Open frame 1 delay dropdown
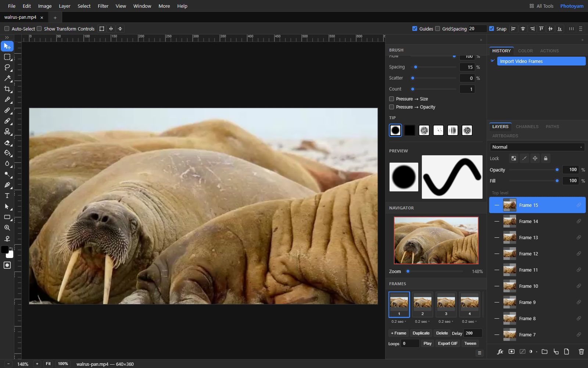Image resolution: width=588 pixels, height=368 pixels. (399, 322)
